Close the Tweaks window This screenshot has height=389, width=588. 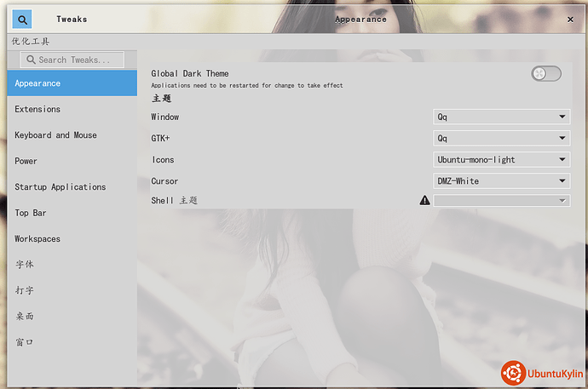pos(569,19)
